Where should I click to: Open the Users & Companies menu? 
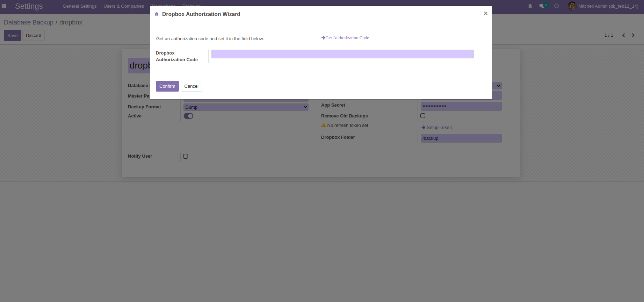[x=124, y=6]
